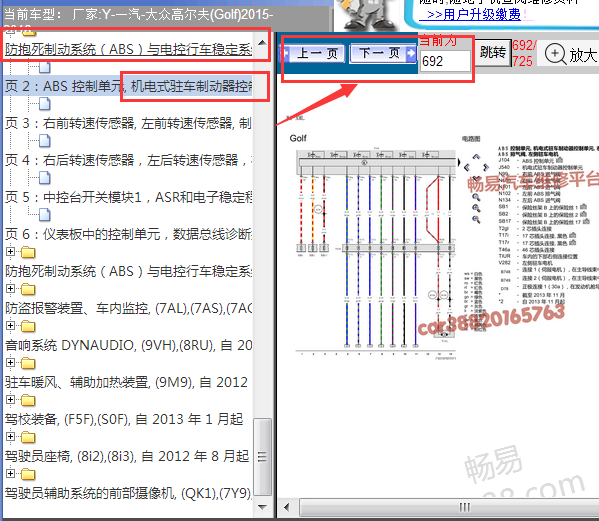Click the tree panel vertical scroll thumb
The height and width of the screenshot is (521, 599).
[x=262, y=457]
